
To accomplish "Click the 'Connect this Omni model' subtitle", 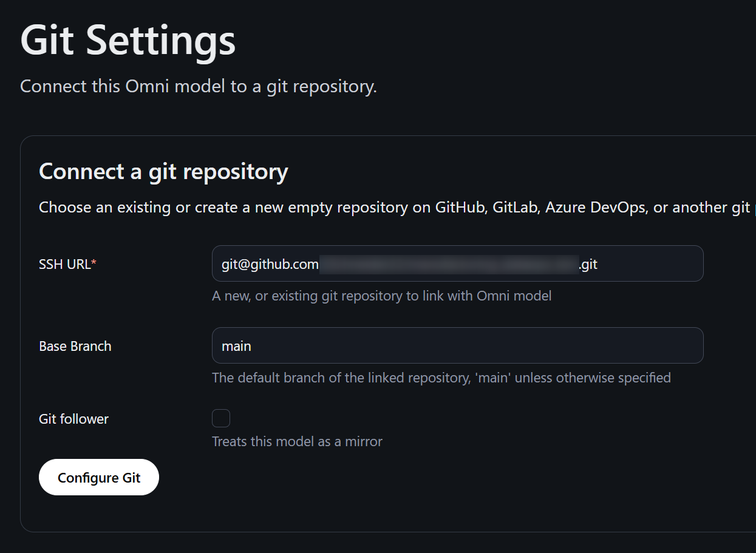I will tap(199, 86).
